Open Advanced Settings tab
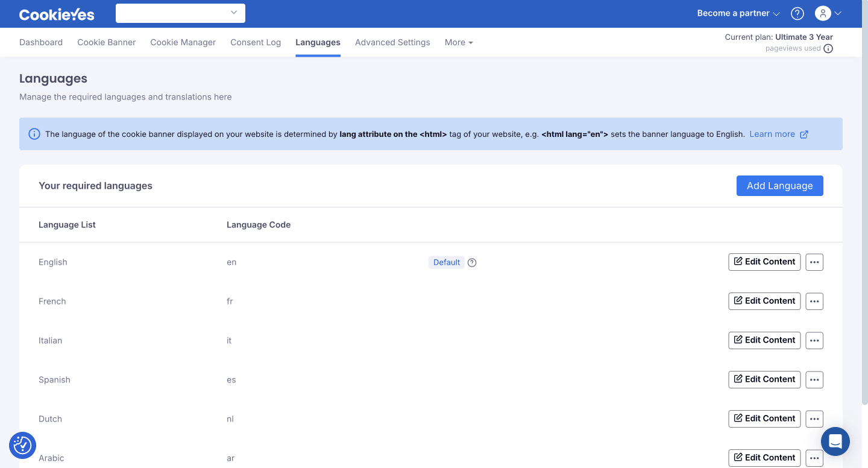Image resolution: width=868 pixels, height=468 pixels. (392, 42)
